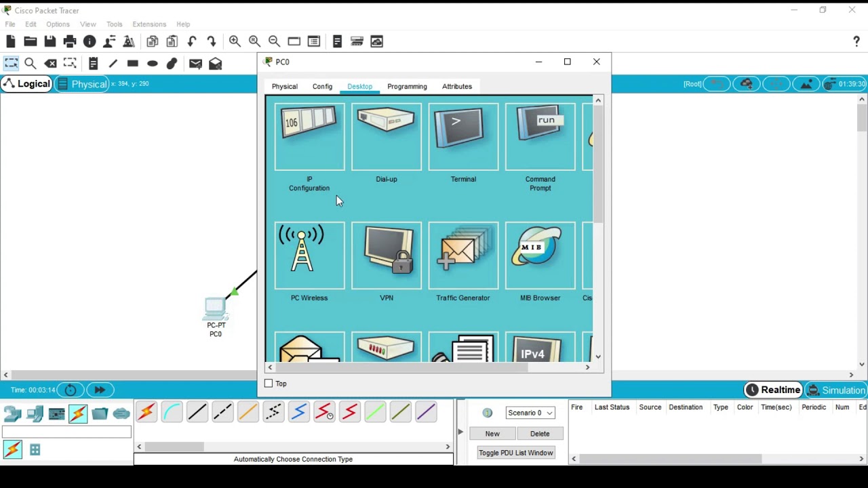This screenshot has height=488, width=868.
Task: Open the IPv4 Firewall app
Action: click(540, 347)
